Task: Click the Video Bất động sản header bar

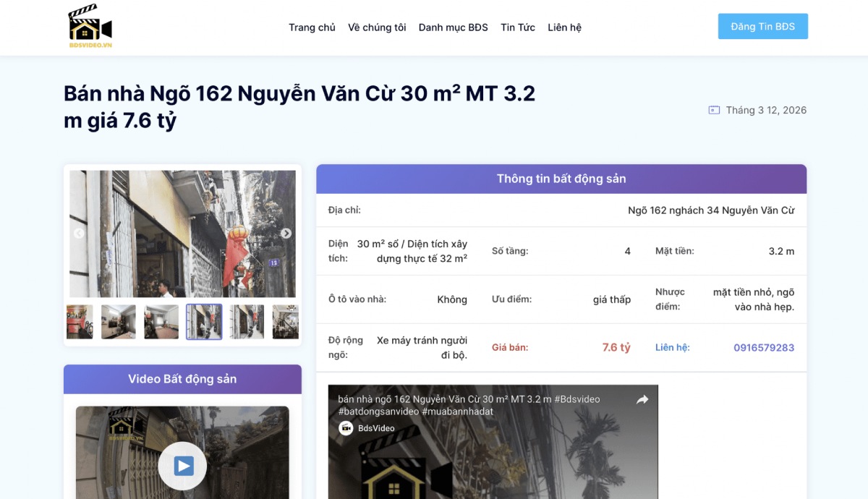Action: pos(182,379)
